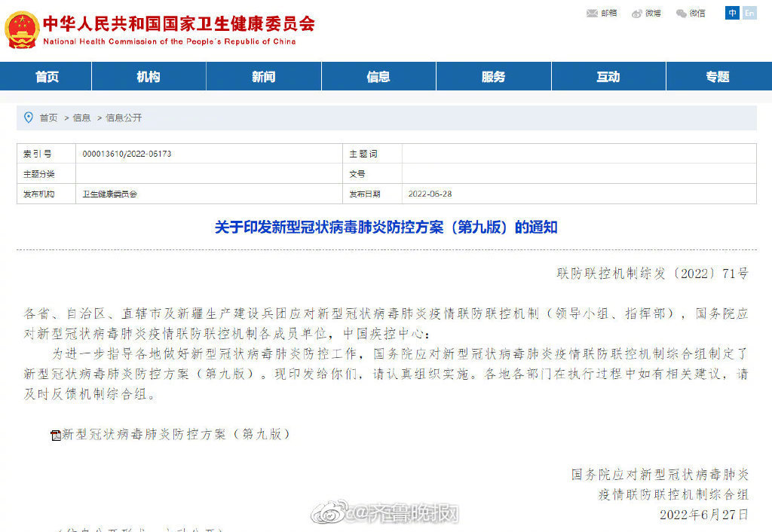Click the national emblem logo

pyautogui.click(x=21, y=29)
